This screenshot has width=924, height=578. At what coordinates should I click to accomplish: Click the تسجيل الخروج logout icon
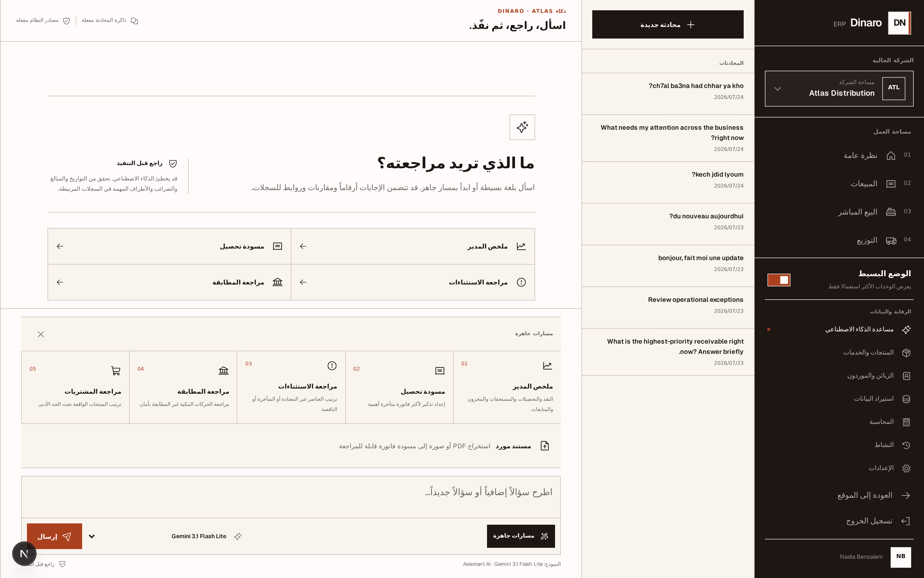point(906,521)
